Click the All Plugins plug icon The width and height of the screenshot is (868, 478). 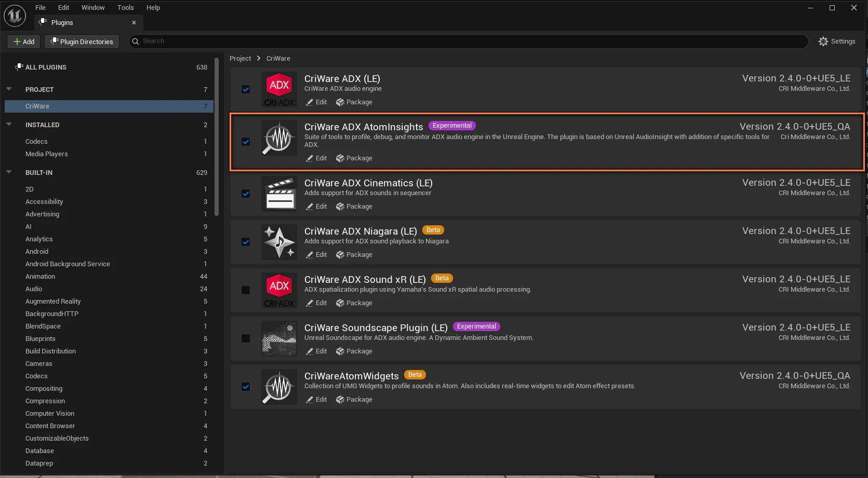19,67
